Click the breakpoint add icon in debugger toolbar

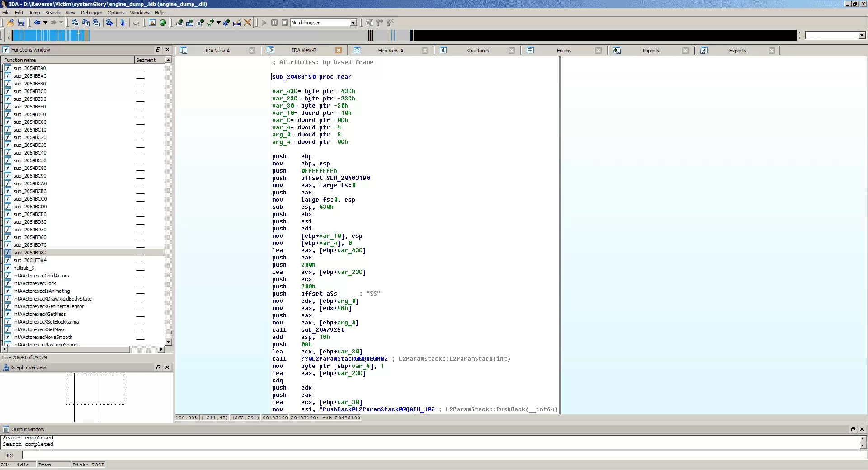[x=380, y=23]
